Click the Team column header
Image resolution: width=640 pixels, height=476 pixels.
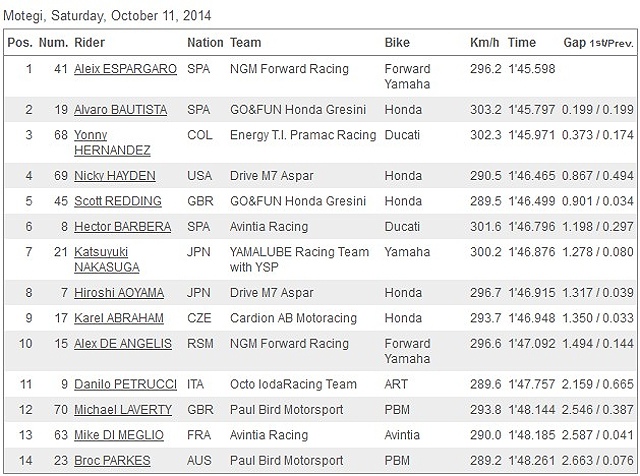pos(246,43)
